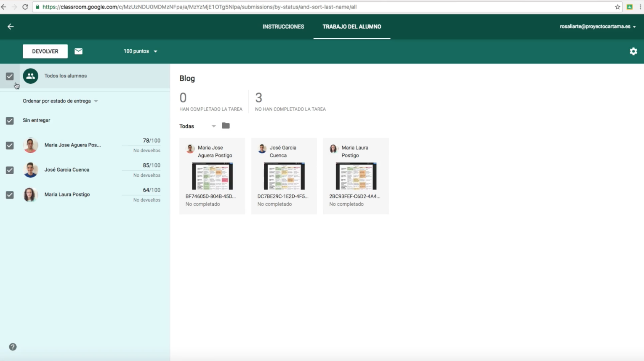Switch to the Instrucciones tab
Screen dimensions: 644x361
click(x=283, y=27)
